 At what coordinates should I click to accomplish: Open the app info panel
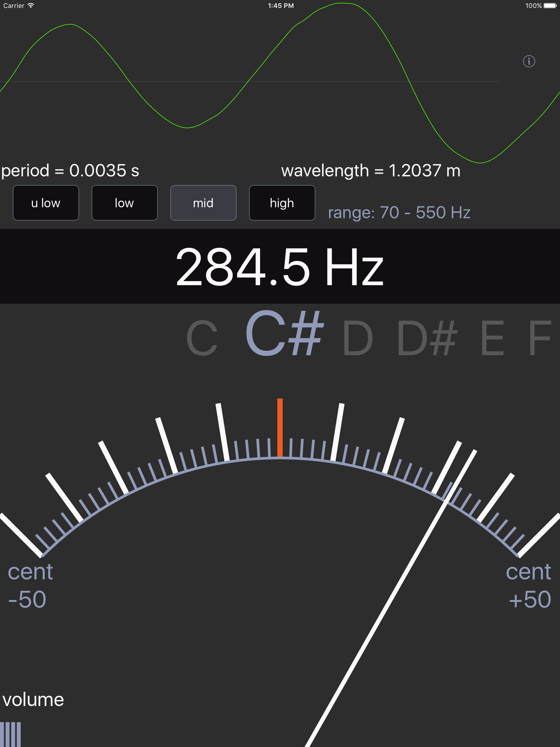pyautogui.click(x=529, y=62)
